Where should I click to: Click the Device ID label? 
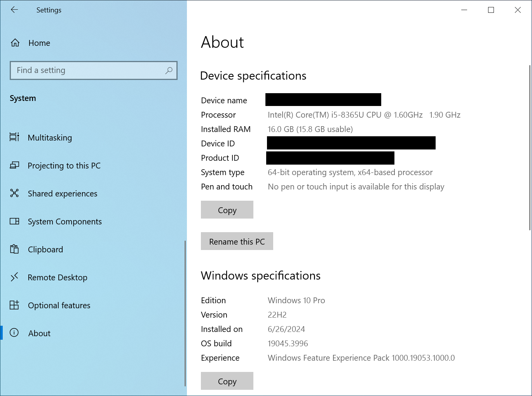218,144
